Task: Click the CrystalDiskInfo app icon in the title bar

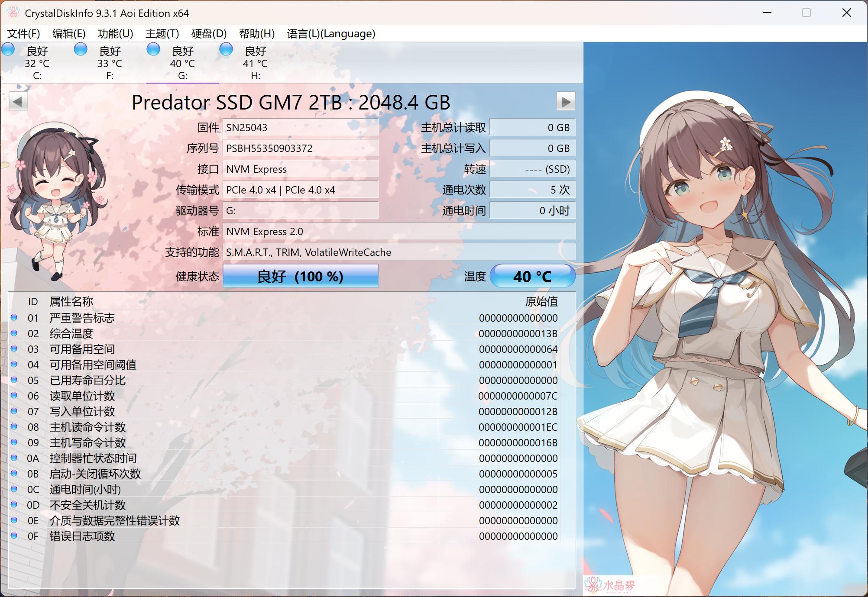Action: (x=13, y=13)
